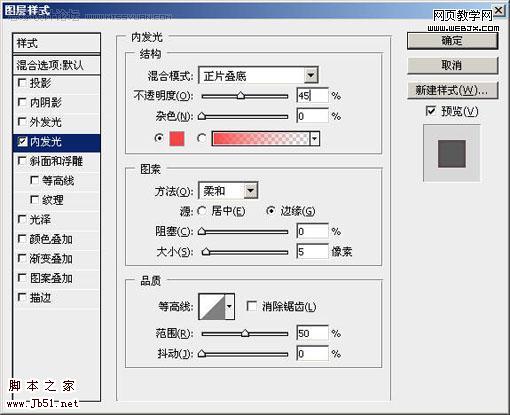Click the 取消 Cancel button
This screenshot has width=510, height=415.
[x=452, y=65]
